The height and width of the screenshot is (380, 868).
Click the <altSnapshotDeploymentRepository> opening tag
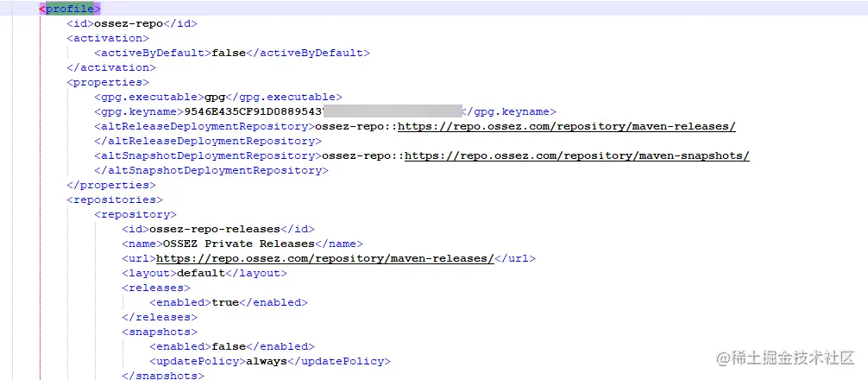click(x=208, y=155)
